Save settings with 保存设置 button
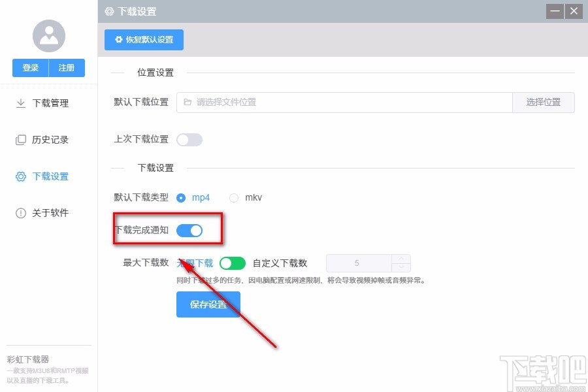This screenshot has height=392, width=588. (208, 304)
